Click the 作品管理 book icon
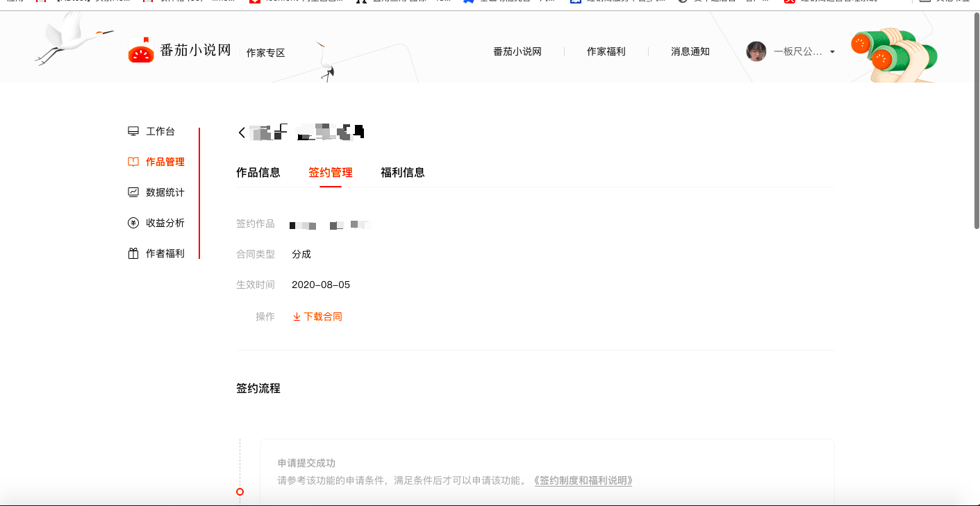Image resolution: width=980 pixels, height=506 pixels. pyautogui.click(x=133, y=162)
